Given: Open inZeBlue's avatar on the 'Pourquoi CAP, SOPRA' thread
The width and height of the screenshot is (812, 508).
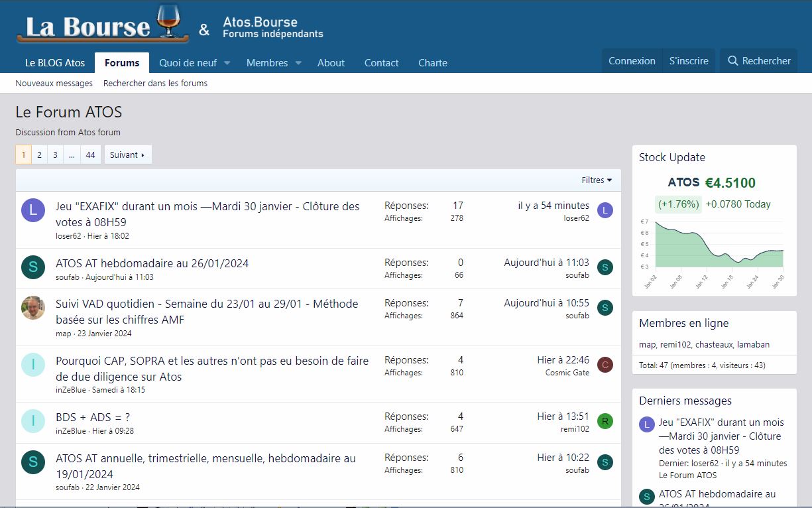Looking at the screenshot, I should [33, 364].
